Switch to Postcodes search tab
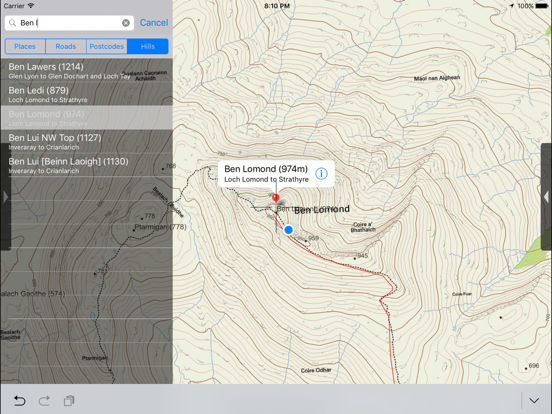This screenshot has height=414, width=552. pyautogui.click(x=107, y=46)
